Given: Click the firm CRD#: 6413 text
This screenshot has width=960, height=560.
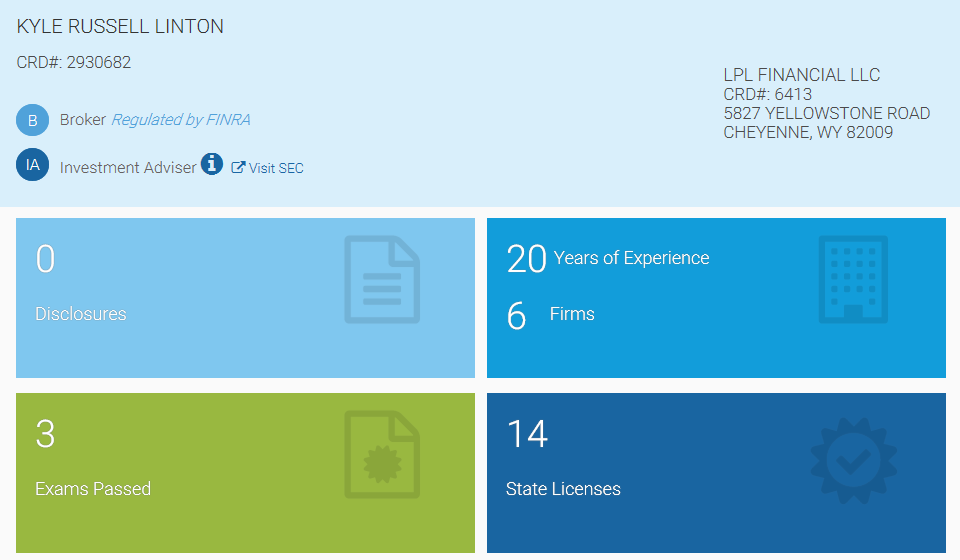Looking at the screenshot, I should [x=767, y=94].
